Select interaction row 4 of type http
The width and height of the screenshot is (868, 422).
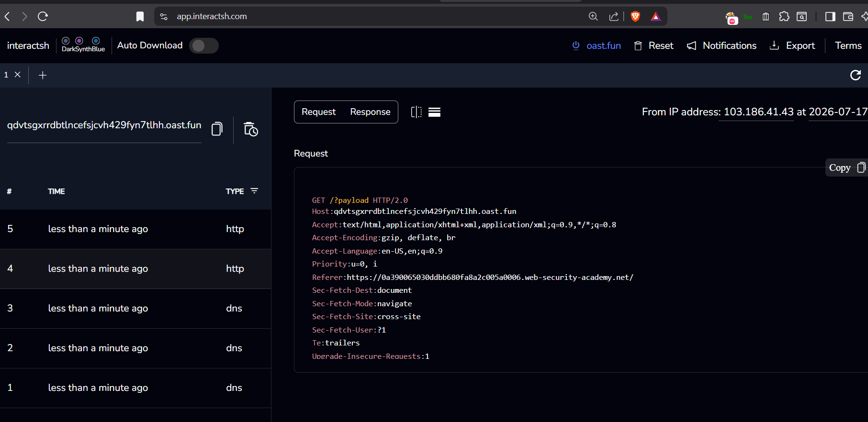pyautogui.click(x=135, y=269)
